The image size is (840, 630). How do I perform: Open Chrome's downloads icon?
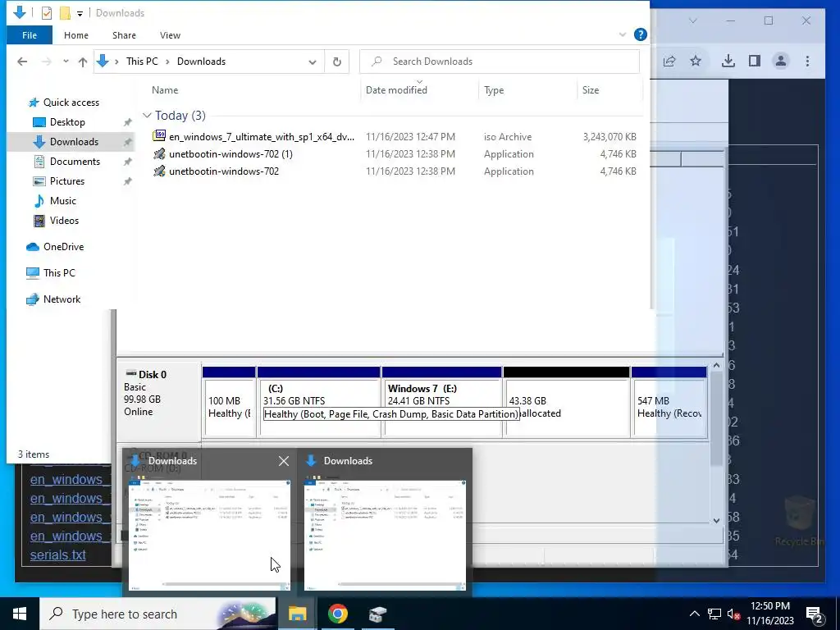pos(728,61)
